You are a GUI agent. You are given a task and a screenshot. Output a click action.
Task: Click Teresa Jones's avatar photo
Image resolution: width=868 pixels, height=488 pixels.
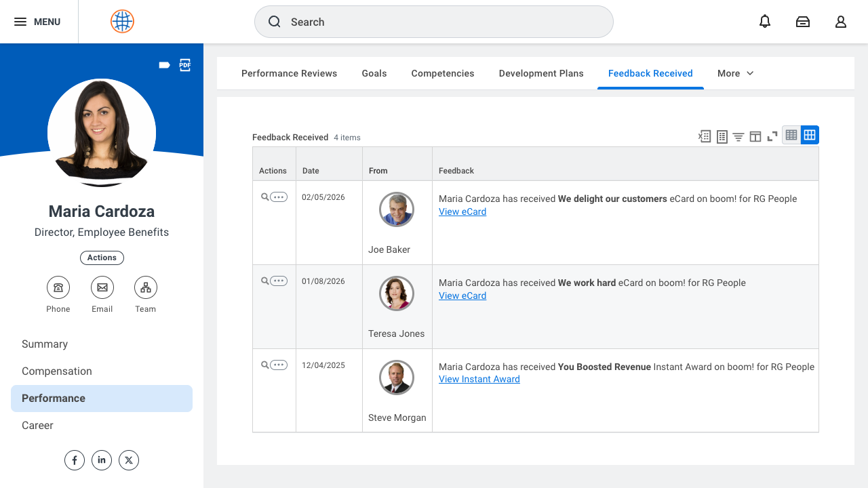[x=397, y=293]
